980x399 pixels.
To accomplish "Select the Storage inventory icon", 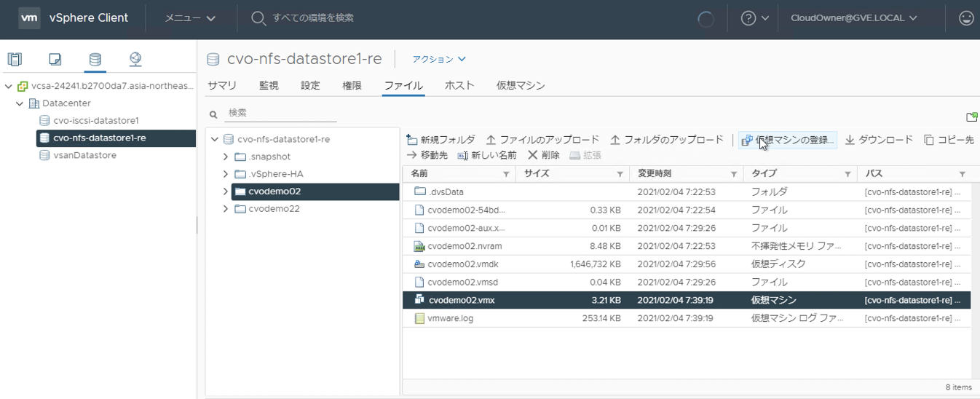I will click(95, 60).
